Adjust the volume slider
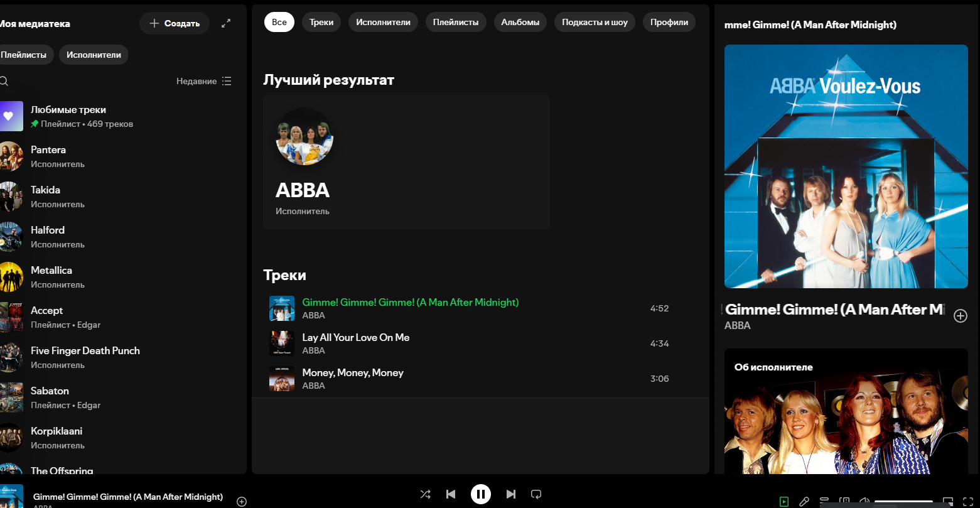The height and width of the screenshot is (508, 980). 903,501
